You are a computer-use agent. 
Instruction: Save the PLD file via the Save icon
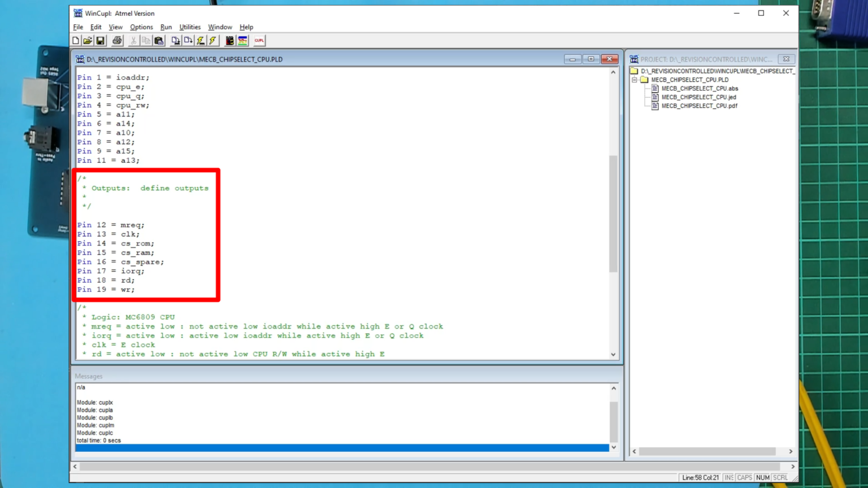(100, 40)
